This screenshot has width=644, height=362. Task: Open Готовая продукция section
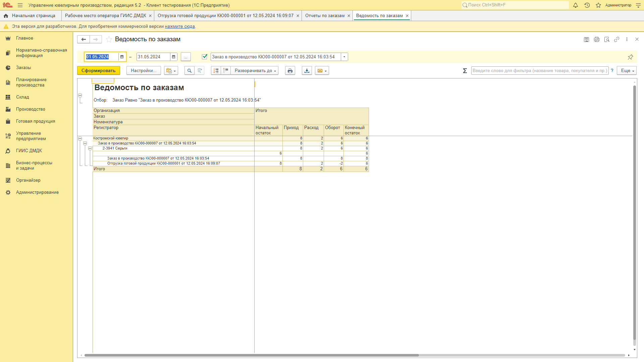pyautogui.click(x=36, y=121)
